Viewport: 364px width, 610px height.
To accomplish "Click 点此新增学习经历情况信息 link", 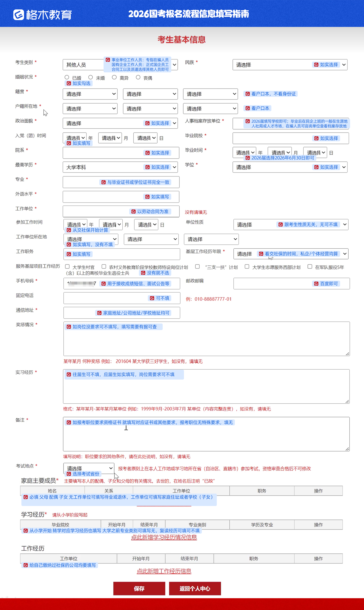I will (164, 537).
